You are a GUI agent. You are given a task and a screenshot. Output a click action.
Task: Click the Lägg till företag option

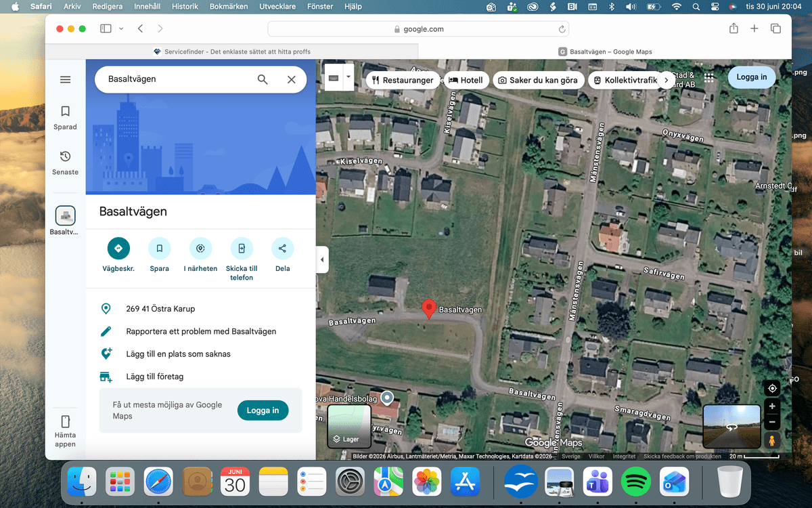[155, 377]
